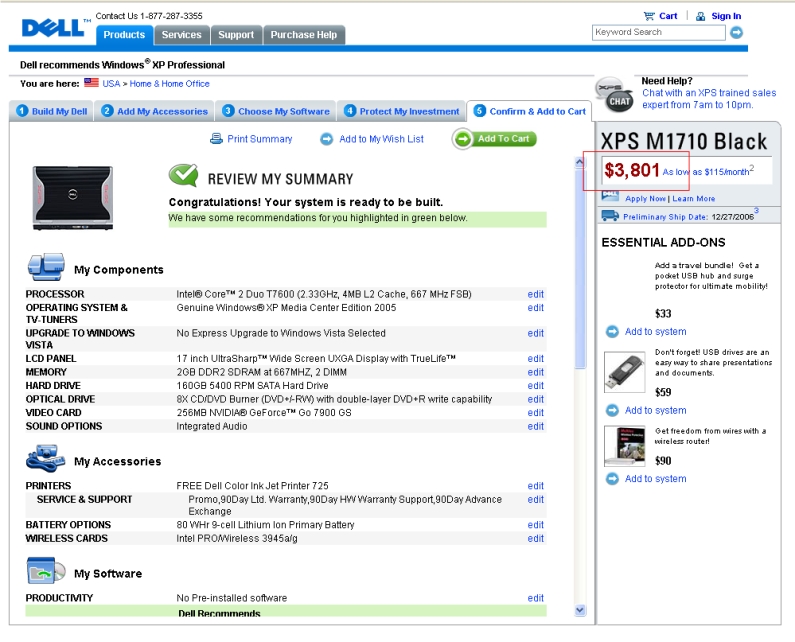Edit the VIDEO CARD selection
Screen dimensions: 795x642
pos(535,413)
